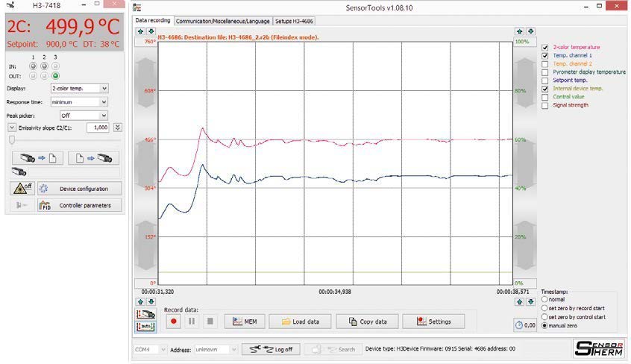The width and height of the screenshot is (631, 364).
Task: Enable Setpoint temp. checkbox
Action: (x=545, y=81)
